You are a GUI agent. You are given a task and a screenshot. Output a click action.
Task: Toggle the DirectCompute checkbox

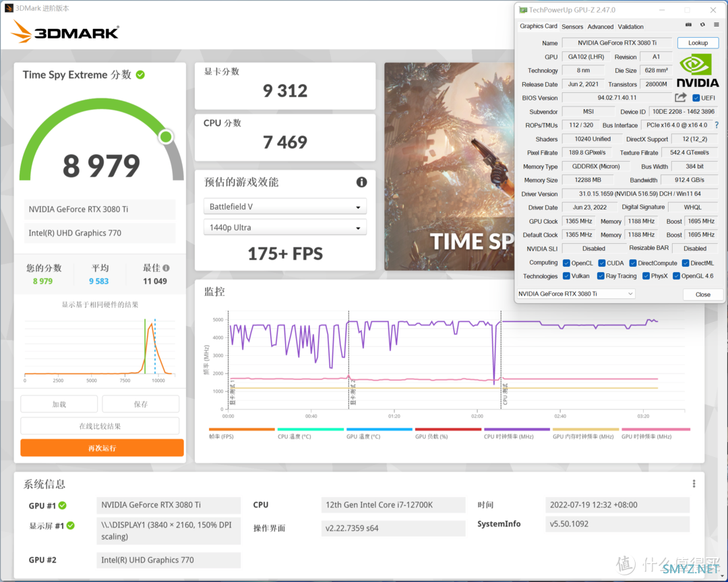[x=633, y=263]
